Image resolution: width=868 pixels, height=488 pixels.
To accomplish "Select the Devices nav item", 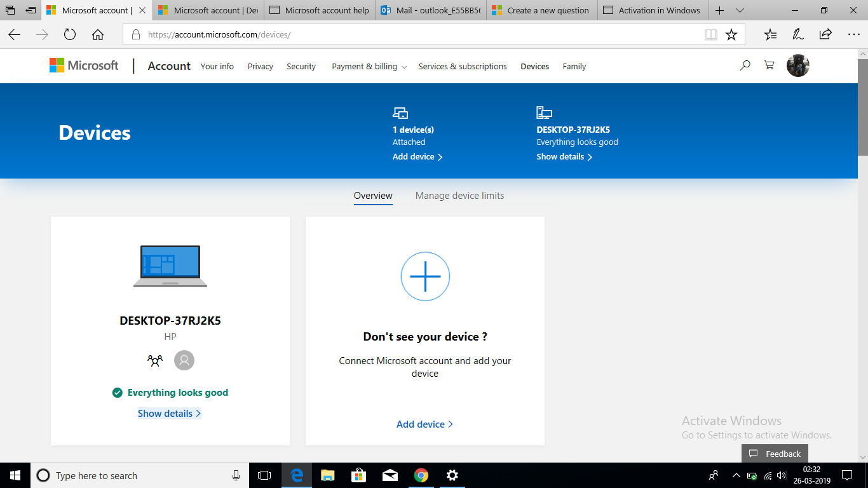I will pos(535,66).
